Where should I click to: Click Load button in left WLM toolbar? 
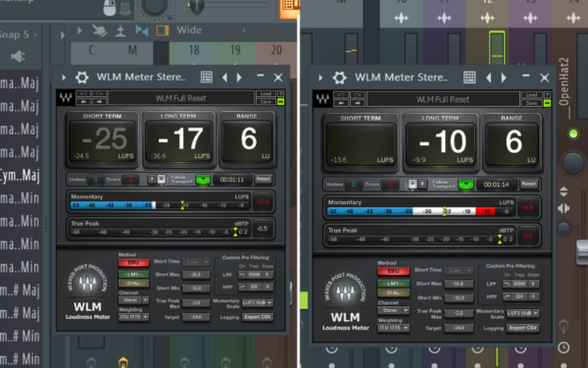(x=266, y=94)
